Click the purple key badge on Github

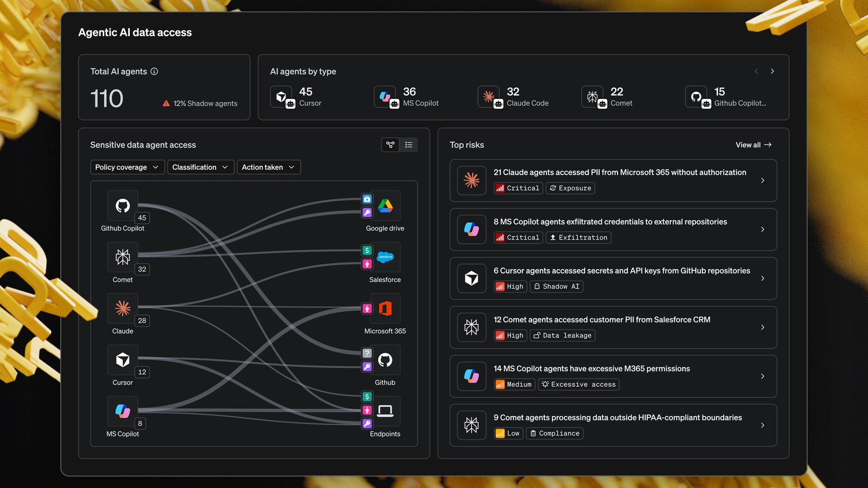click(x=367, y=367)
